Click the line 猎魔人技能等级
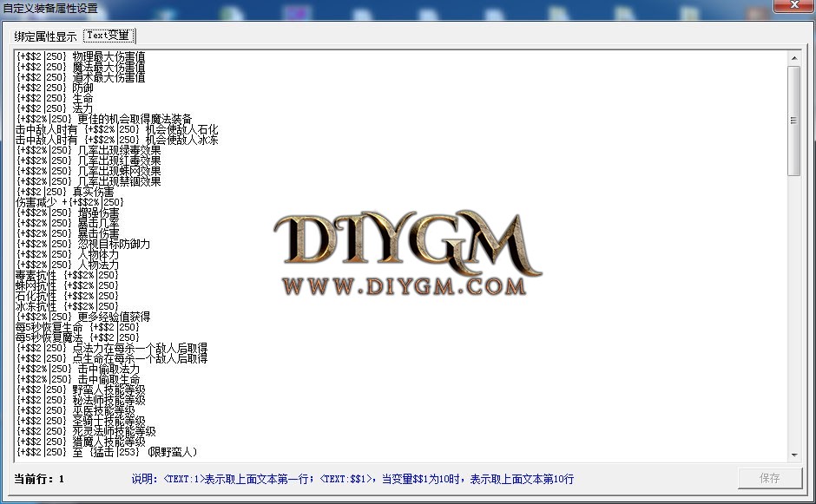The height and width of the screenshot is (504, 816). [x=81, y=441]
